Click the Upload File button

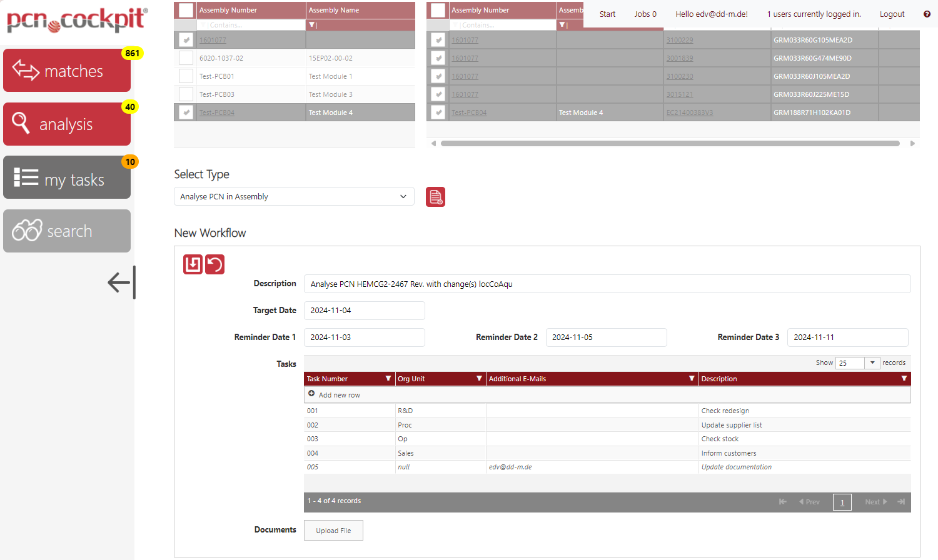[x=333, y=531]
